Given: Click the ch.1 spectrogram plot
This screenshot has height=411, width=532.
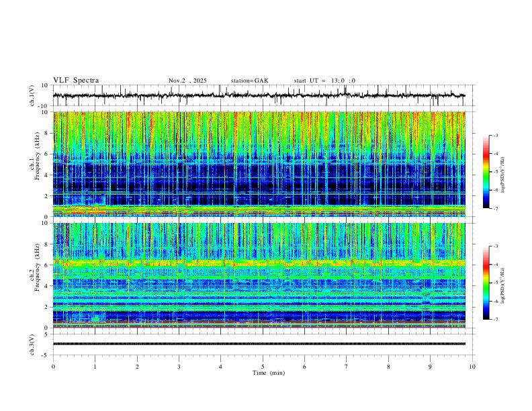Looking at the screenshot, I should tap(259, 164).
